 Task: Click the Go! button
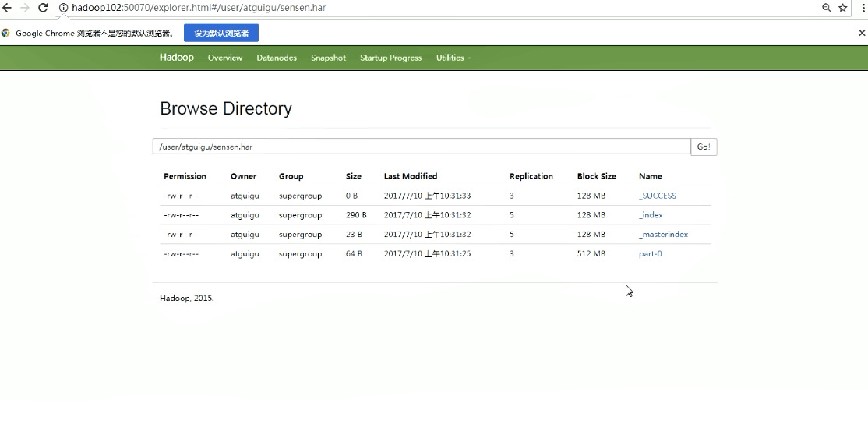click(704, 147)
